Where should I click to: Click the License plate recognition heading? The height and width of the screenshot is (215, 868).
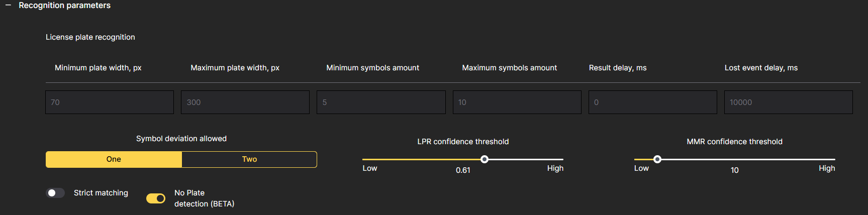90,37
